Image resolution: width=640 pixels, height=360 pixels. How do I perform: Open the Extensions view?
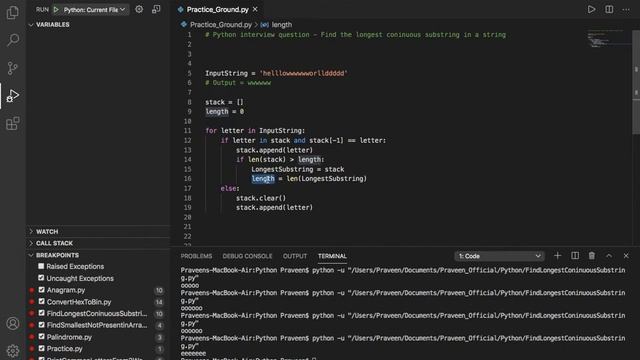[13, 123]
